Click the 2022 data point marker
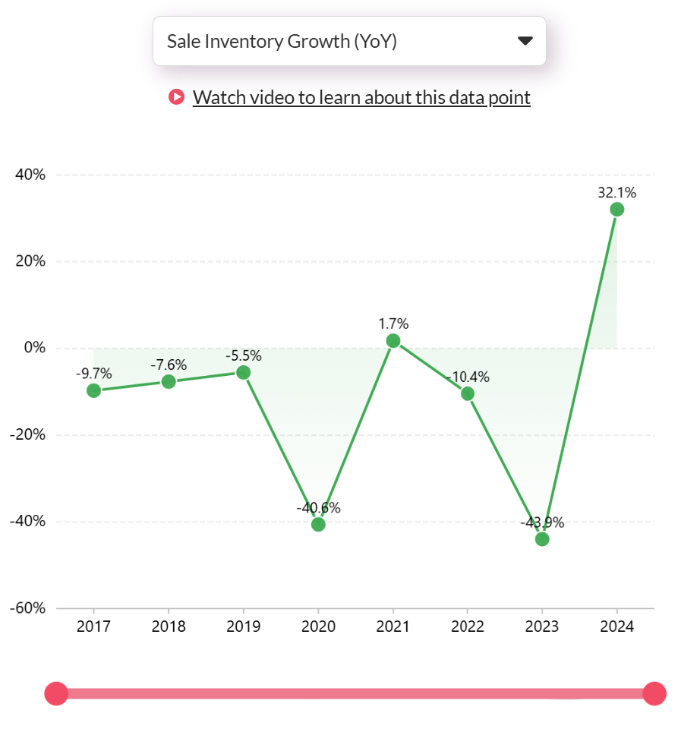This screenshot has height=729, width=700. [468, 393]
